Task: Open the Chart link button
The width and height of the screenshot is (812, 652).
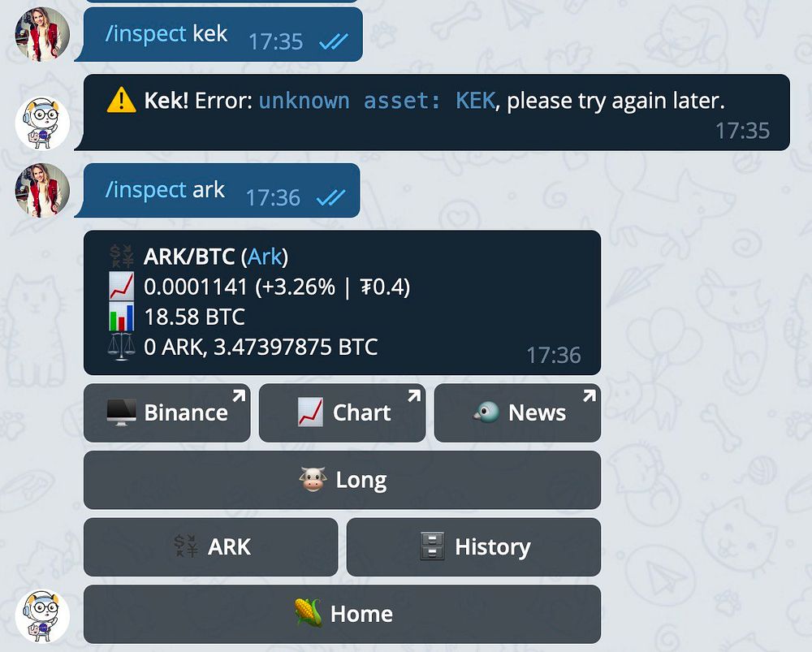Action: (x=342, y=412)
